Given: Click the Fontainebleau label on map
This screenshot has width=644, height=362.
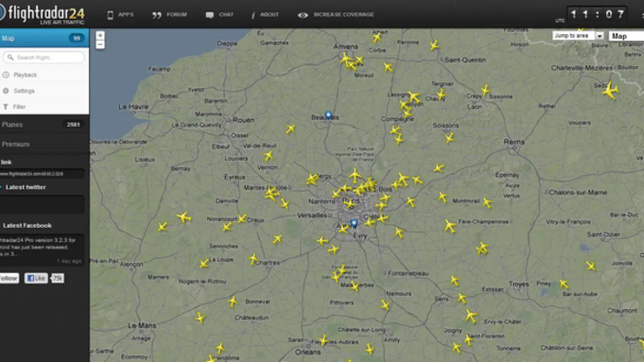Looking at the screenshot, I should pyautogui.click(x=409, y=273).
